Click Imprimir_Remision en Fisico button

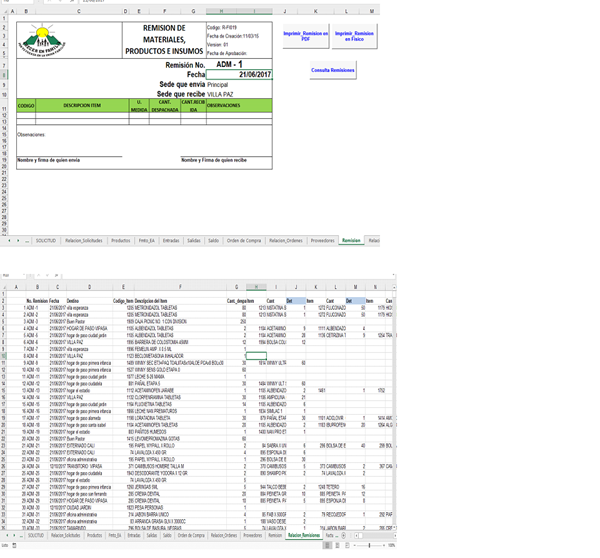click(x=354, y=36)
